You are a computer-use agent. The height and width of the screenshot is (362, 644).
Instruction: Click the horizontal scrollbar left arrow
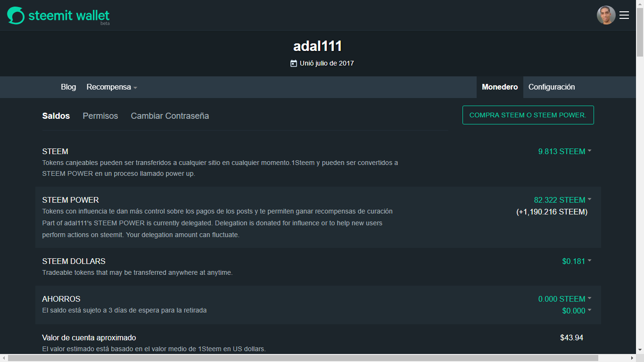coord(4,358)
